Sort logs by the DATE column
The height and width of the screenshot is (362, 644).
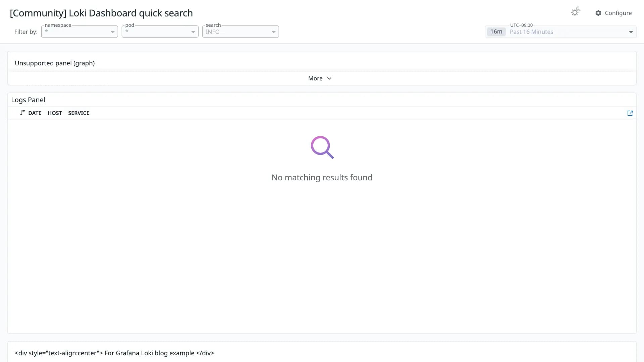[x=35, y=113]
